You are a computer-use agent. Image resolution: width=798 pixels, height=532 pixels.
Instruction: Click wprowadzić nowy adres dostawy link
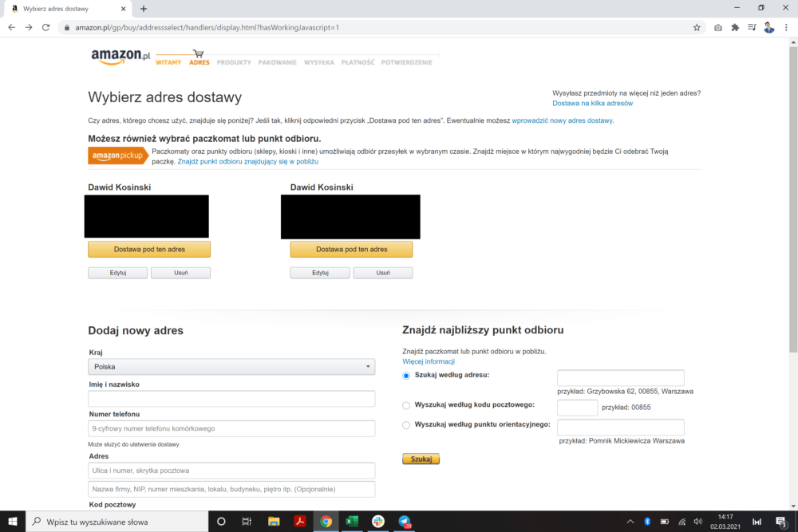[563, 120]
